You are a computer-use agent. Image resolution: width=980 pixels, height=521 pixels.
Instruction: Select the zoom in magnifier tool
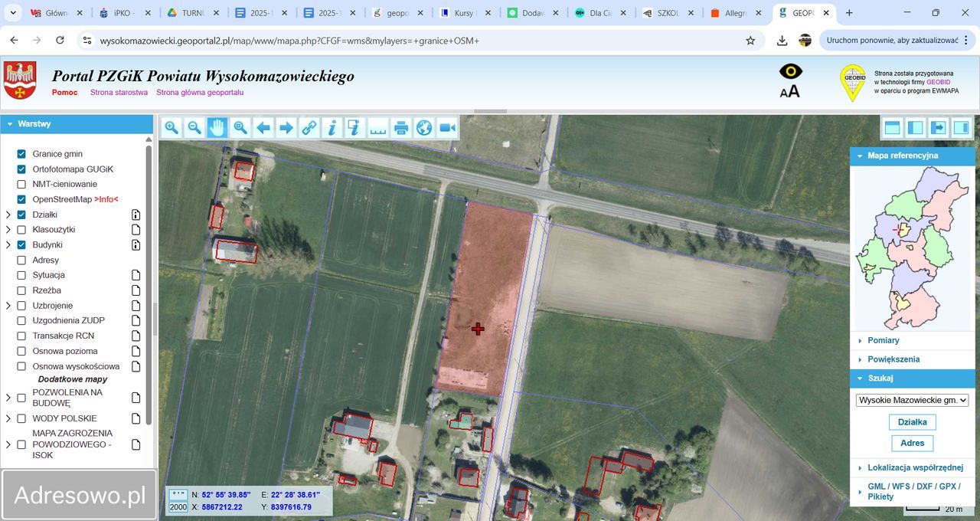171,128
